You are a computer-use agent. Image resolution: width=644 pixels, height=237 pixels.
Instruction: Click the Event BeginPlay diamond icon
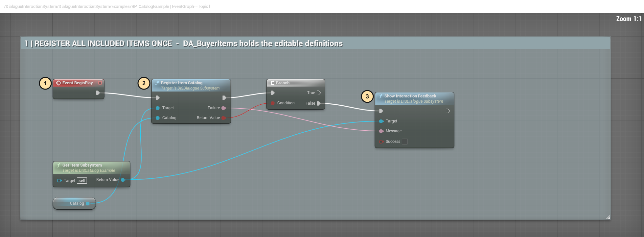(58, 83)
